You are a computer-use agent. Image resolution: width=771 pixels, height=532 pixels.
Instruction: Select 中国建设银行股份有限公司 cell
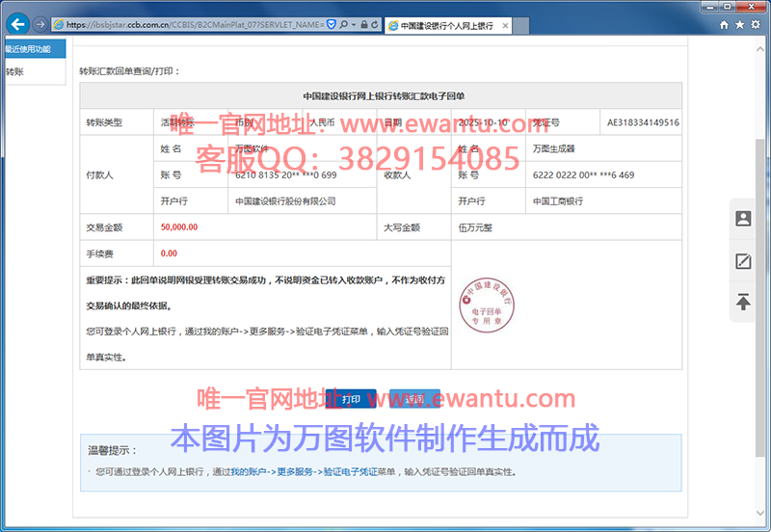[x=285, y=201]
